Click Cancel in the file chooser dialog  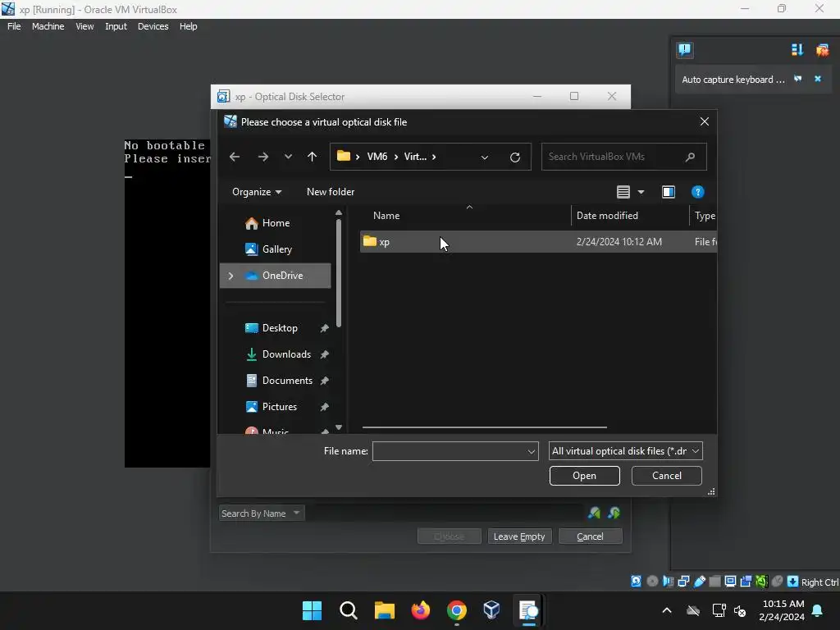point(666,476)
